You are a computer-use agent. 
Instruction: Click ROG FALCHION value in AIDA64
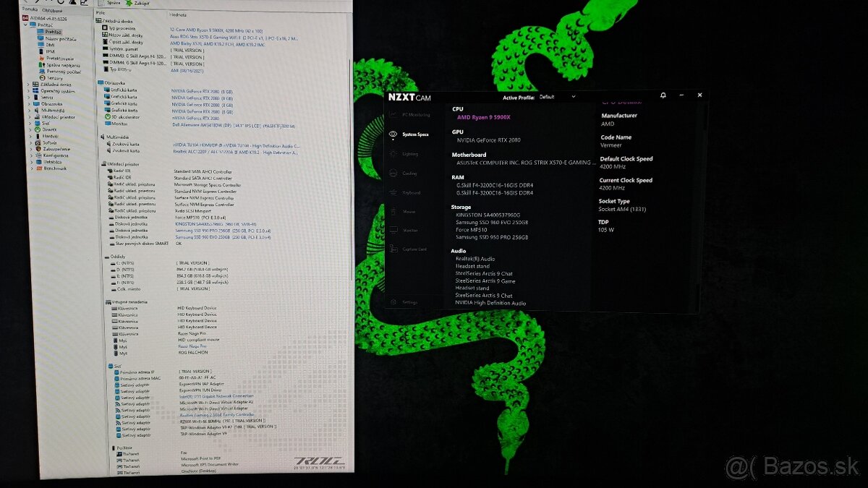point(194,353)
